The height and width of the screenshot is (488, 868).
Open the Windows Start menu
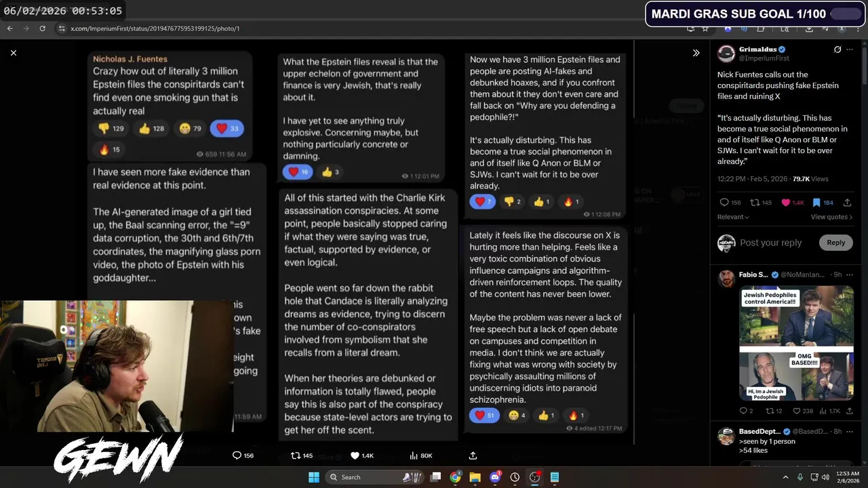(x=314, y=477)
